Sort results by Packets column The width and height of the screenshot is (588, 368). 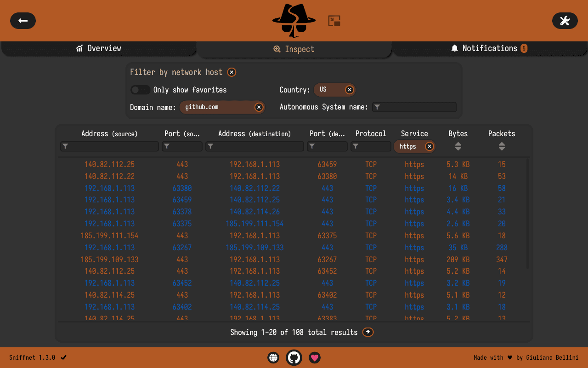coord(502,146)
